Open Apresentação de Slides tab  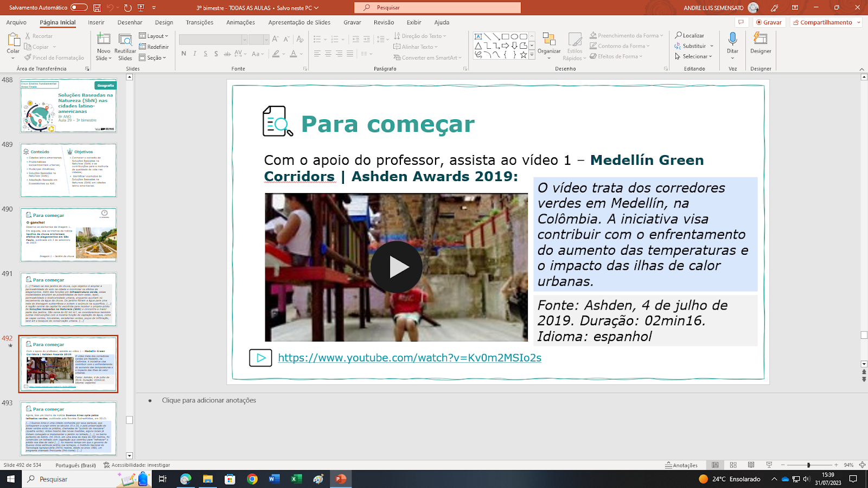pyautogui.click(x=299, y=22)
